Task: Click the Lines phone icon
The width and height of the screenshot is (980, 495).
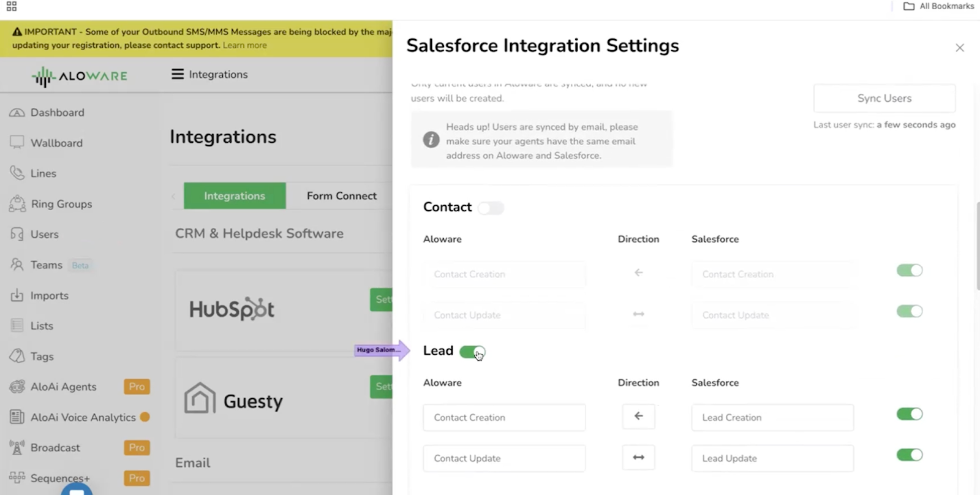Action: coord(17,173)
